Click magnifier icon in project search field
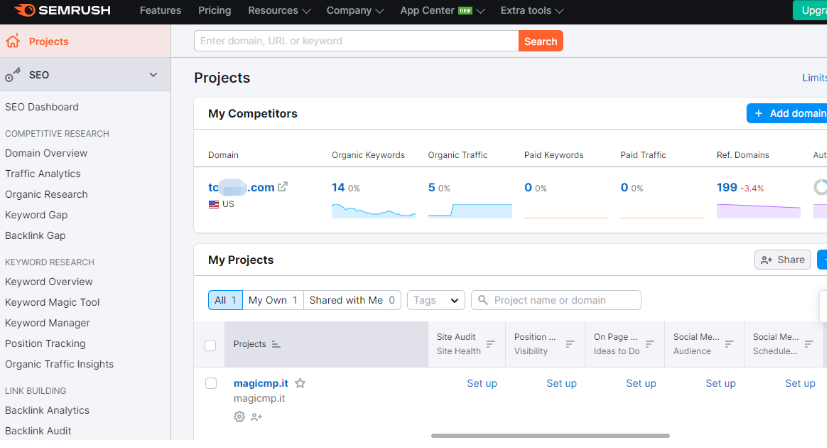 click(x=483, y=300)
